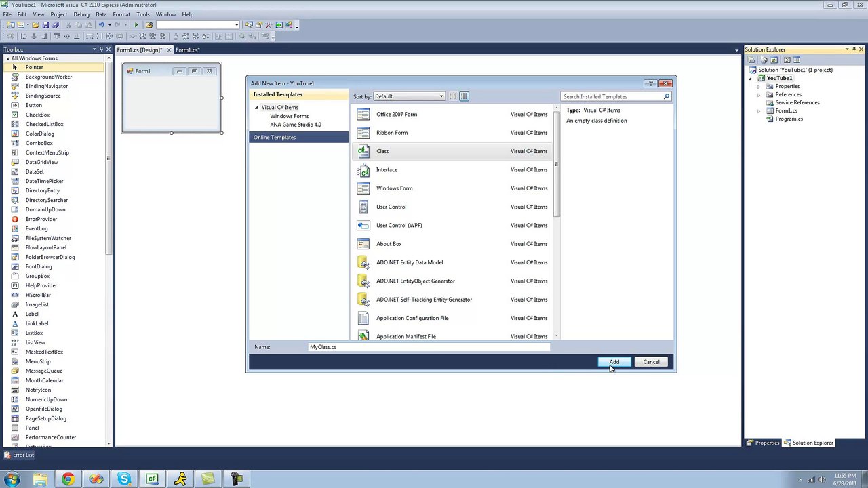This screenshot has height=488, width=868.
Task: Select Program.cs in Solution Explorer
Action: click(789, 119)
